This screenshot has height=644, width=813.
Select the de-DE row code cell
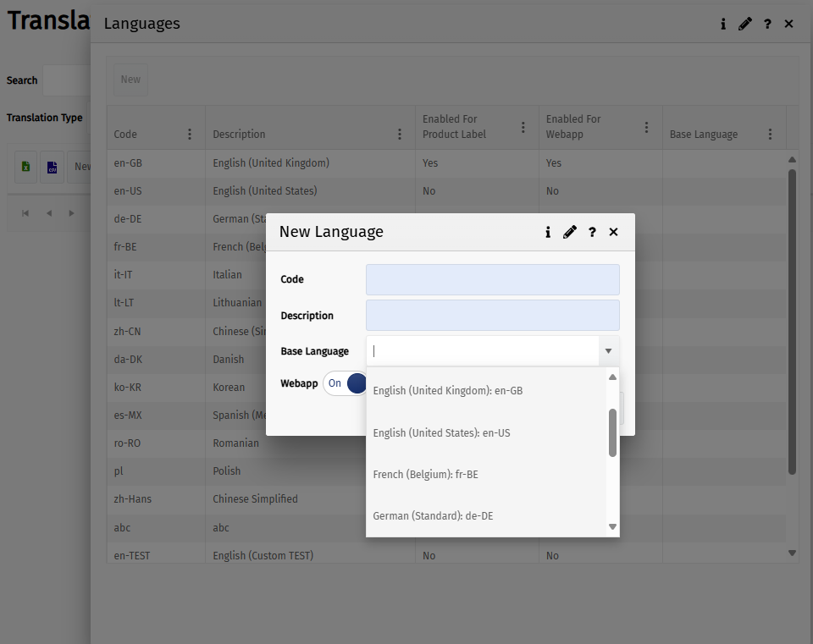(x=156, y=219)
